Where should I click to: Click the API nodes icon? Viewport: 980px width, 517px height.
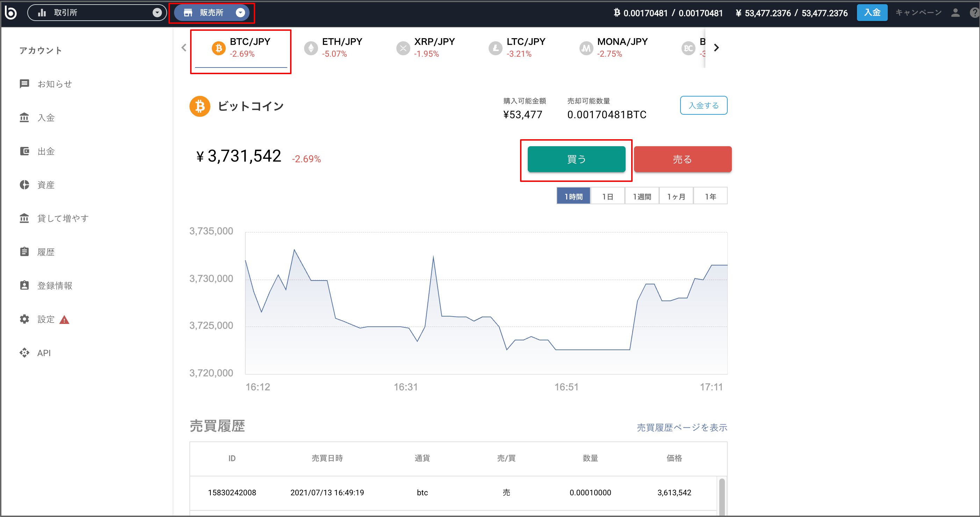pyautogui.click(x=24, y=353)
